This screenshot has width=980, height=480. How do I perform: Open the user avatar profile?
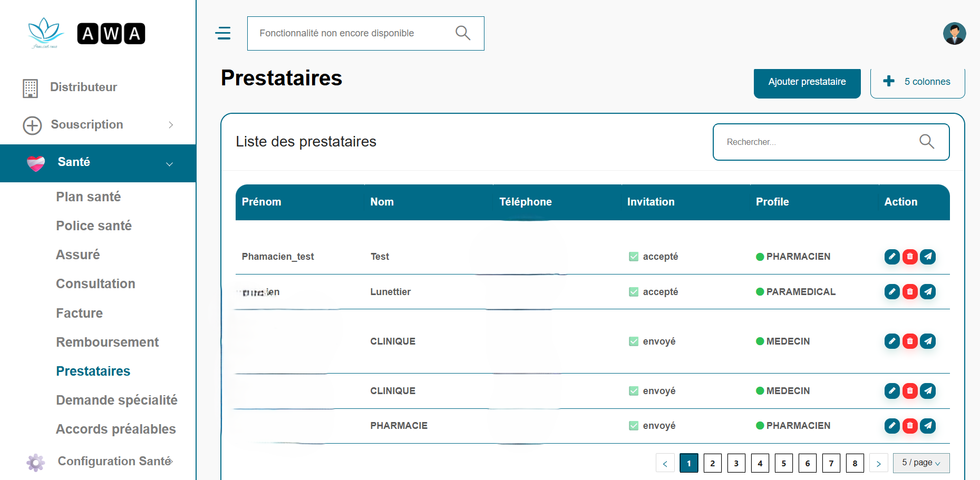[954, 34]
